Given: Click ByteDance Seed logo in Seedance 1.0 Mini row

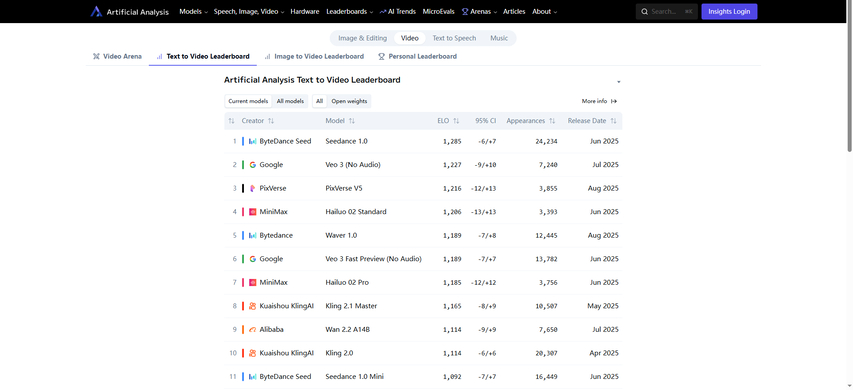Looking at the screenshot, I should pyautogui.click(x=252, y=376).
